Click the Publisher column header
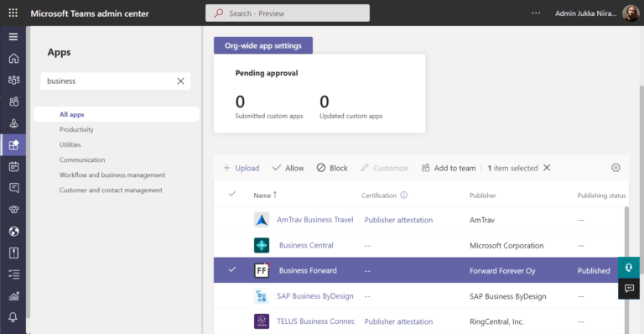The image size is (644, 334). tap(483, 196)
